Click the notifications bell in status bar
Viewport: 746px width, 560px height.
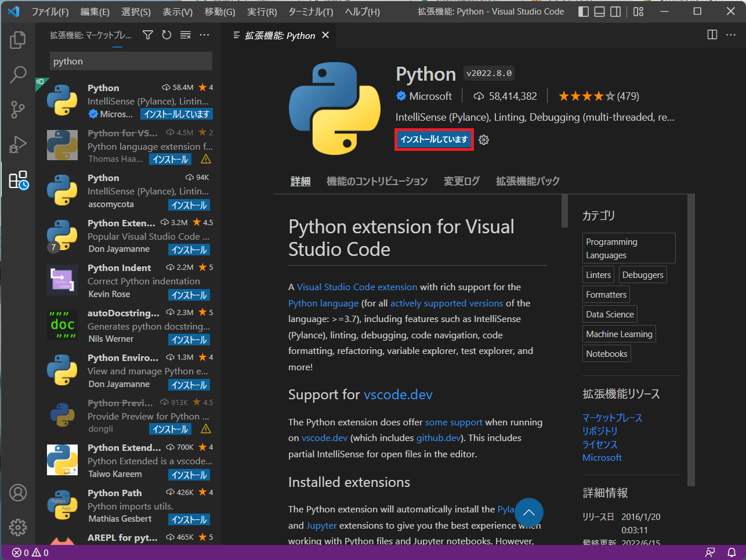[x=730, y=552]
